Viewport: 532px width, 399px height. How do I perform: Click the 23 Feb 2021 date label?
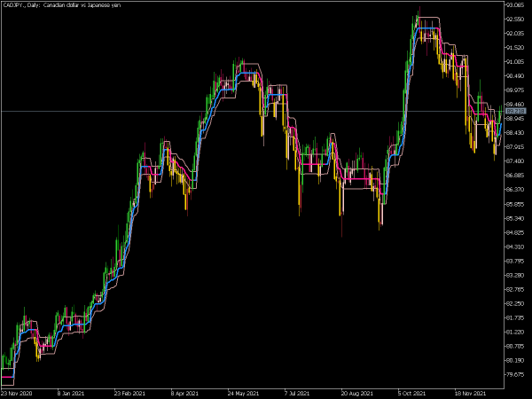[x=129, y=394]
